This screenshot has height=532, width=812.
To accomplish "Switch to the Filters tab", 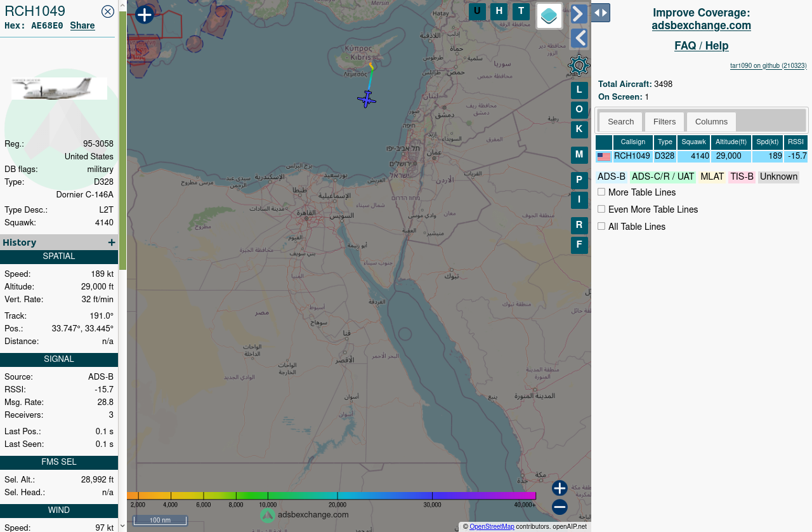I will pos(665,122).
